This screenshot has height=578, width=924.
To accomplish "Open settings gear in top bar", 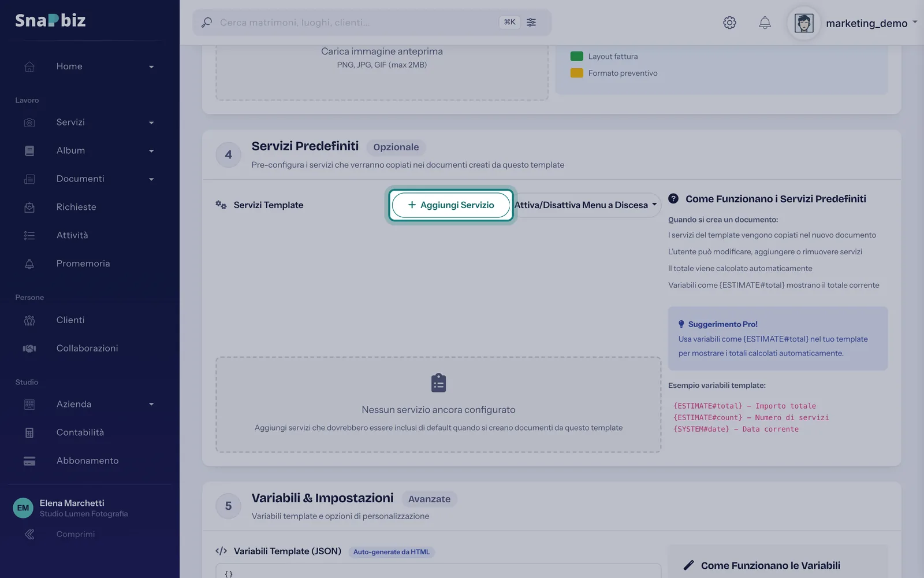I will click(x=729, y=23).
